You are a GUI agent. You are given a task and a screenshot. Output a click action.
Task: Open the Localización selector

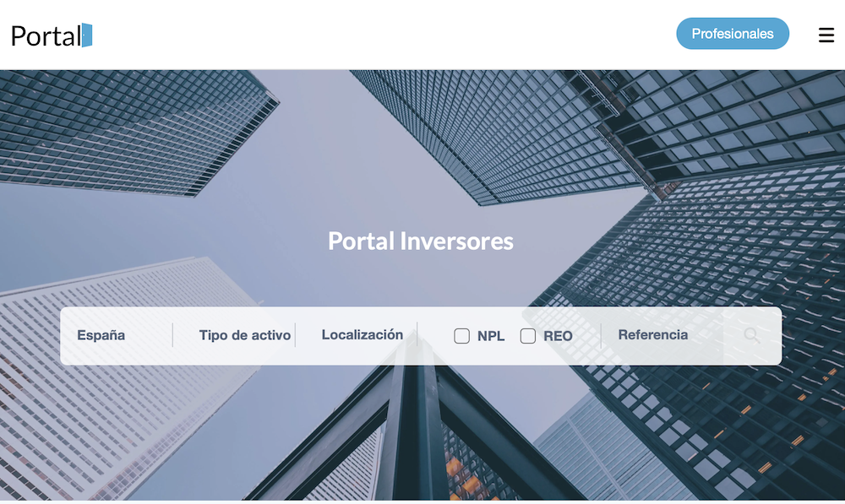tap(363, 335)
